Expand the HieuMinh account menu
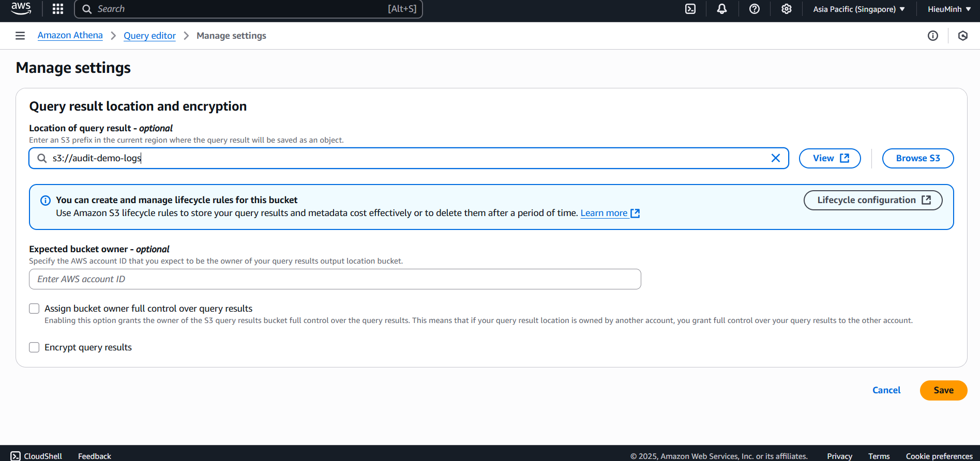 949,9
